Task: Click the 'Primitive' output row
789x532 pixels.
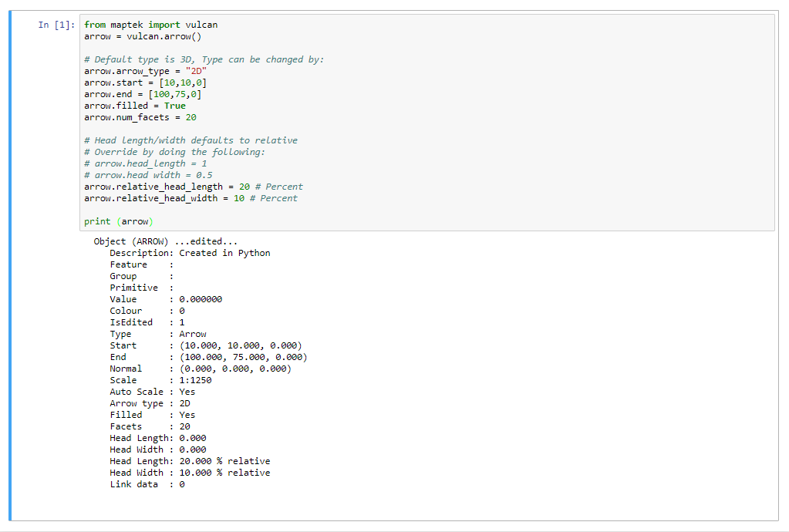Action: click(x=141, y=288)
